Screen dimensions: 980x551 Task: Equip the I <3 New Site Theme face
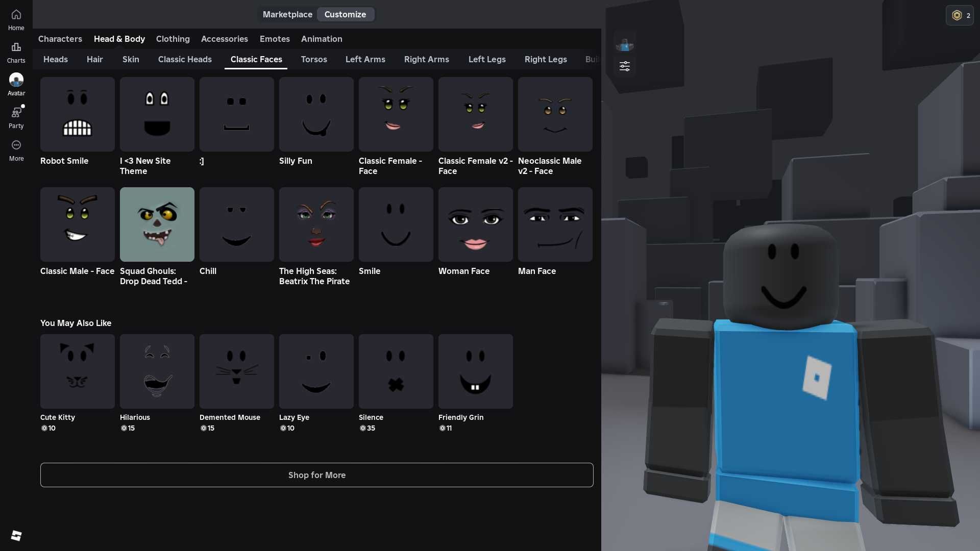pos(157,114)
